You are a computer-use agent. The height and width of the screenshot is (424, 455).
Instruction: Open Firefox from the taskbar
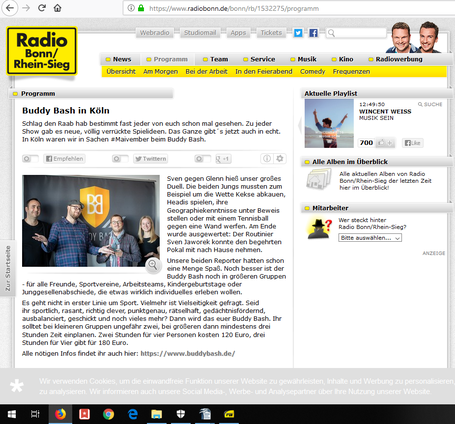pyautogui.click(x=60, y=414)
